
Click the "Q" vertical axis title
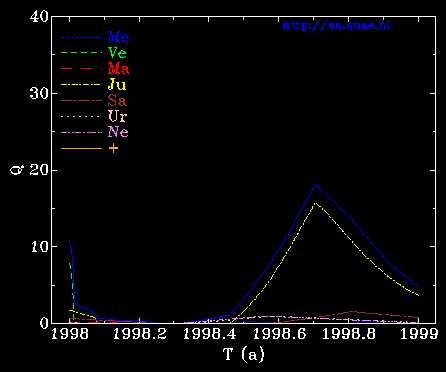click(16, 170)
